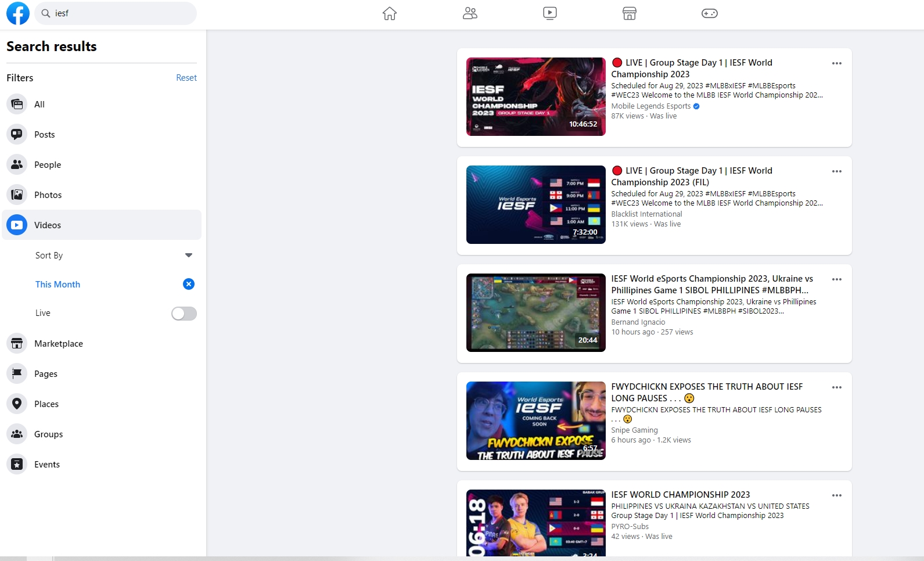Open IESF WORLD CHAMPIONSHIP 2023 video title

(681, 495)
